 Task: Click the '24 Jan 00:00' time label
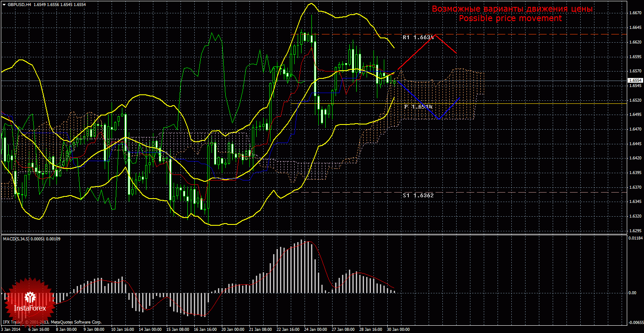(315, 330)
